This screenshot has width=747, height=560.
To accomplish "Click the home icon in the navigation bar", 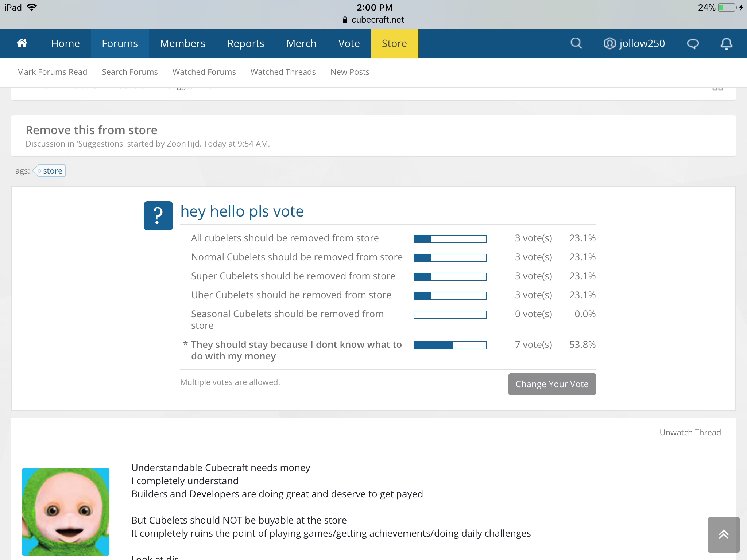I will (22, 43).
